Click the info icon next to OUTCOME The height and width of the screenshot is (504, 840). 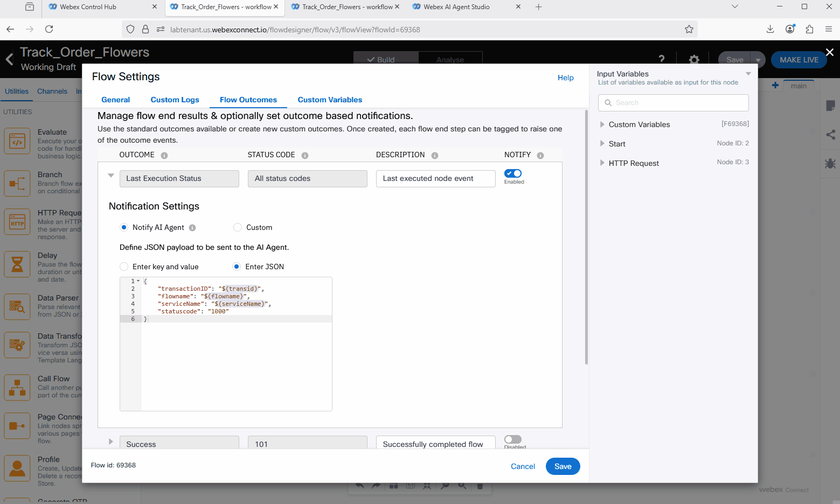(x=164, y=156)
